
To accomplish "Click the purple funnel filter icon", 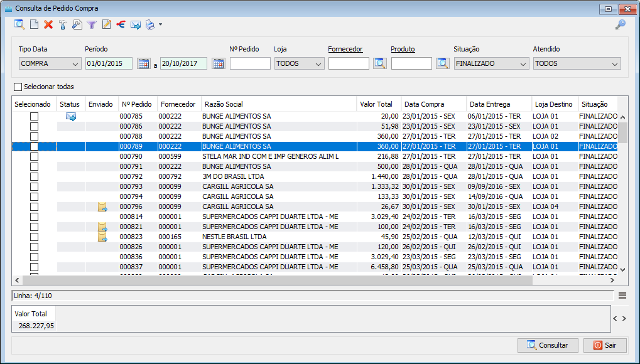I will 92,24.
